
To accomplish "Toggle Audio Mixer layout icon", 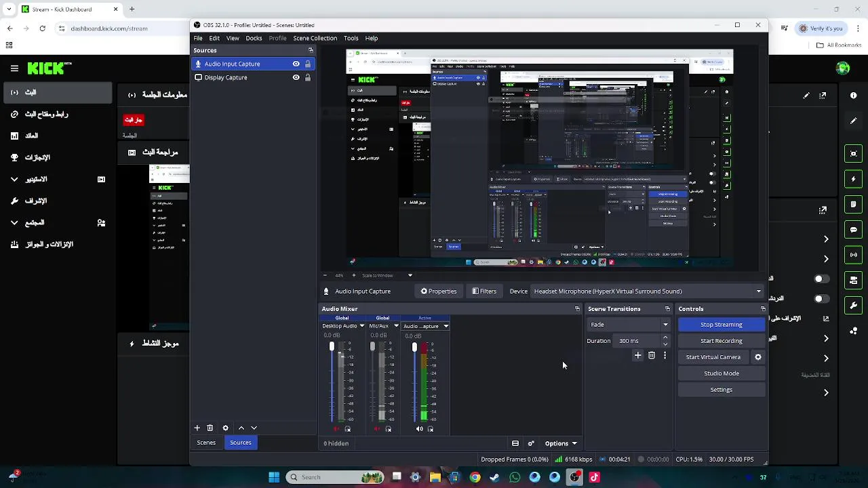I will point(515,443).
